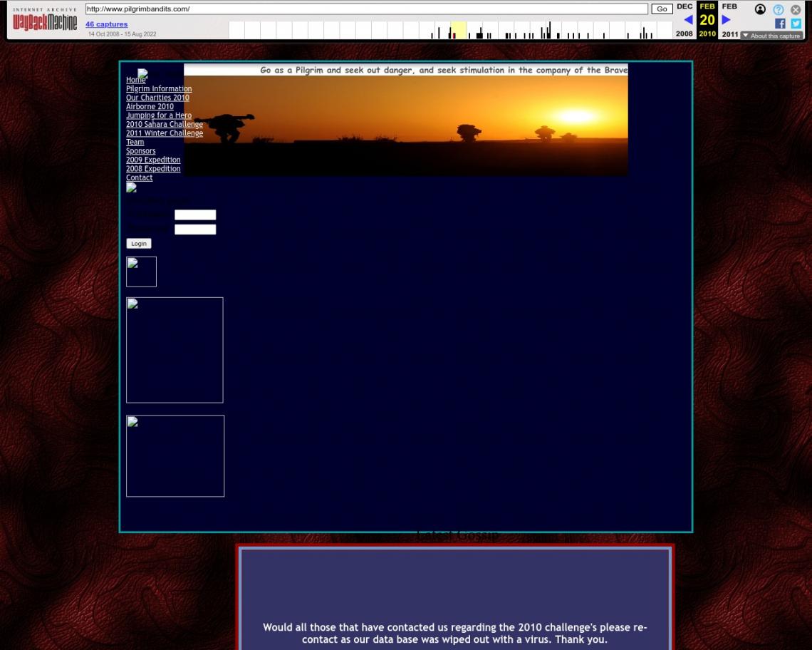Click the Wayback Machine logo

tap(44, 22)
